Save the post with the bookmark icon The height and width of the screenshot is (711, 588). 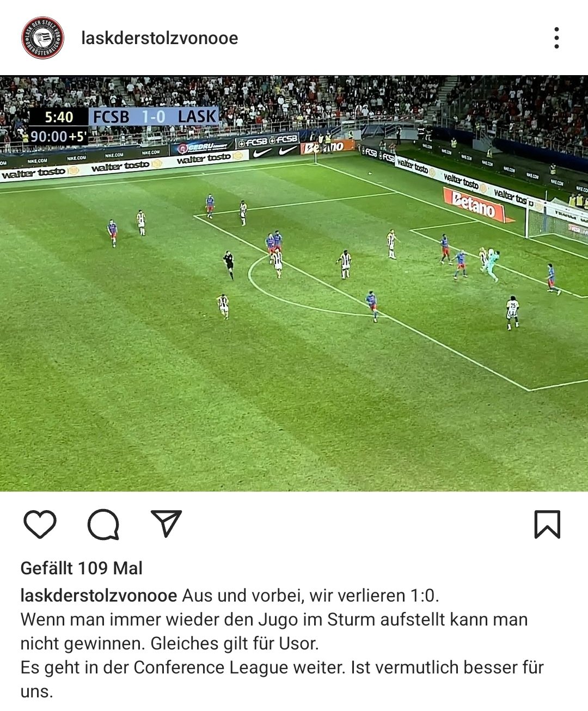(x=547, y=524)
